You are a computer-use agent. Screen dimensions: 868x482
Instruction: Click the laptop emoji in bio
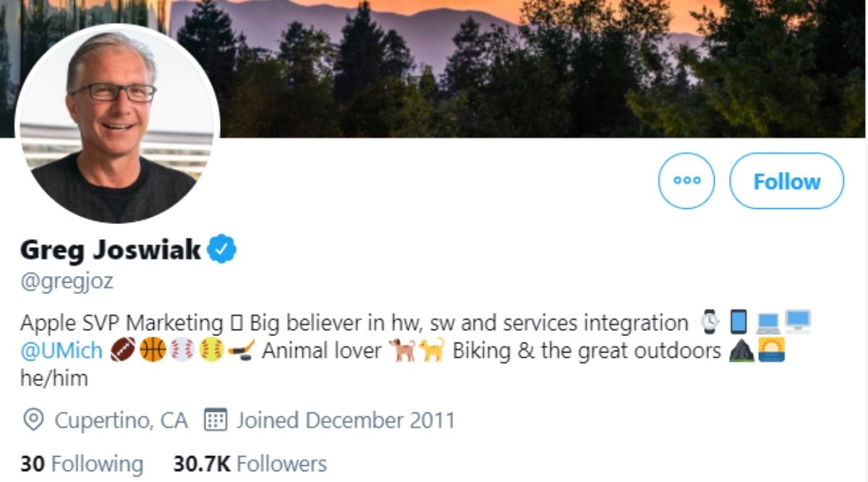point(768,322)
